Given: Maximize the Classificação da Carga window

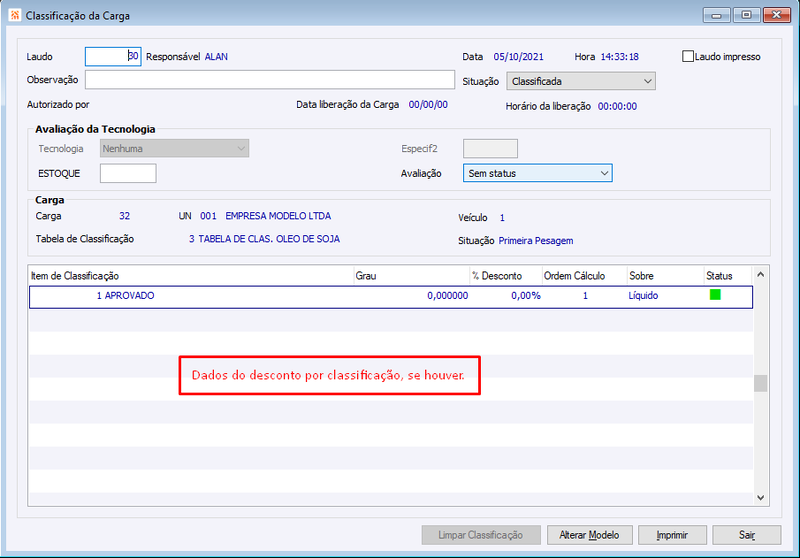Looking at the screenshot, I should coord(746,15).
